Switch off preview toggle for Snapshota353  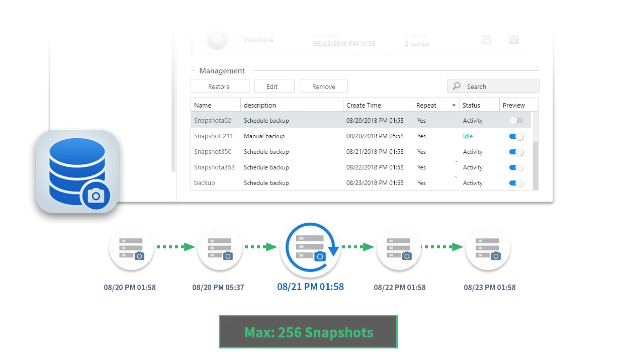(516, 167)
